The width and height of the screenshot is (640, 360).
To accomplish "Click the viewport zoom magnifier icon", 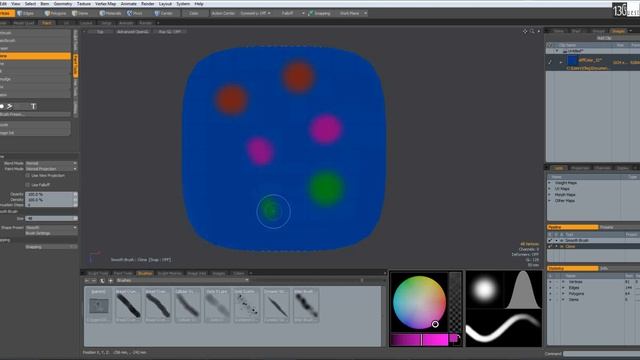I will click(532, 31).
